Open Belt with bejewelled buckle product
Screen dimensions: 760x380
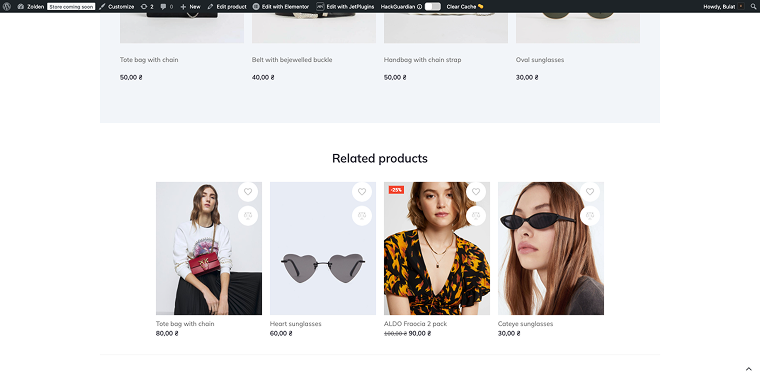292,60
